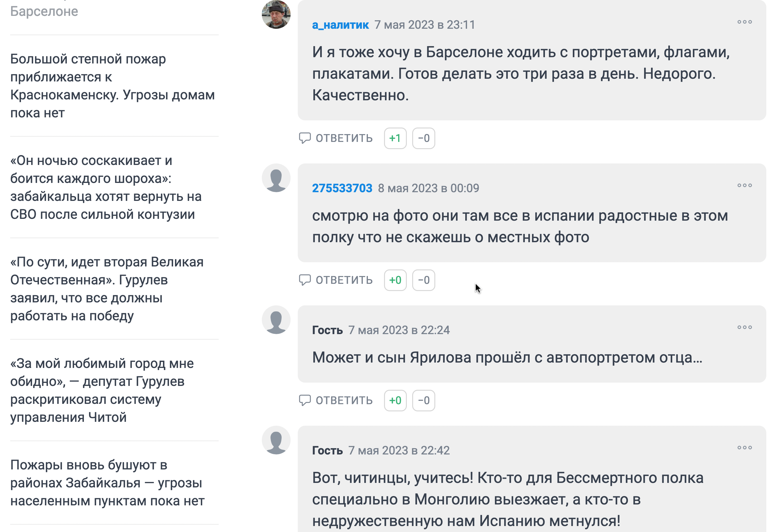Reply to the Ярилова guest comment
Viewport: 775px width, 532px height.
pos(336,401)
